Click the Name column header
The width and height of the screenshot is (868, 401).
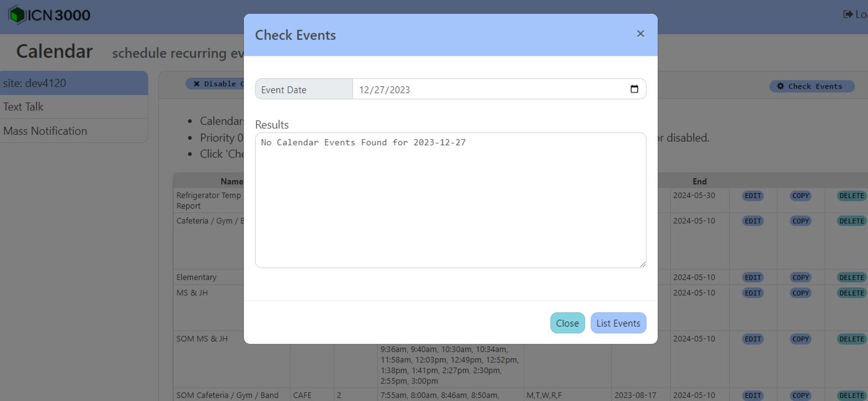(x=231, y=181)
